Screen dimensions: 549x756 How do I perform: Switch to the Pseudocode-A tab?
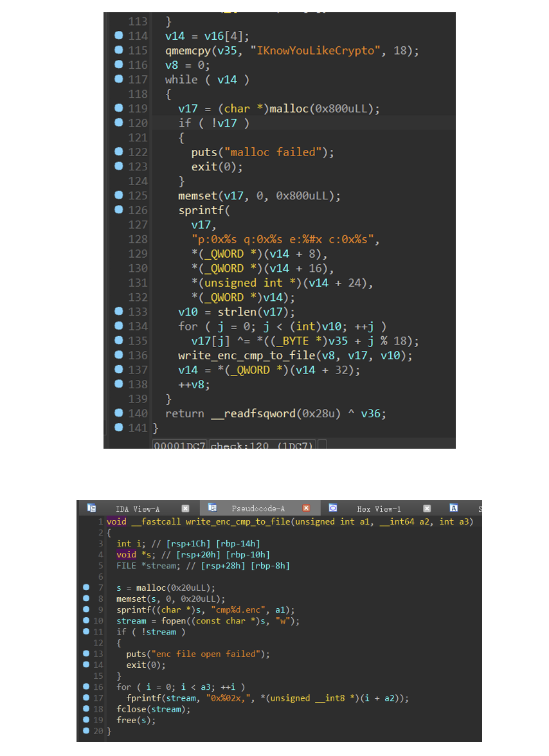coord(258,509)
